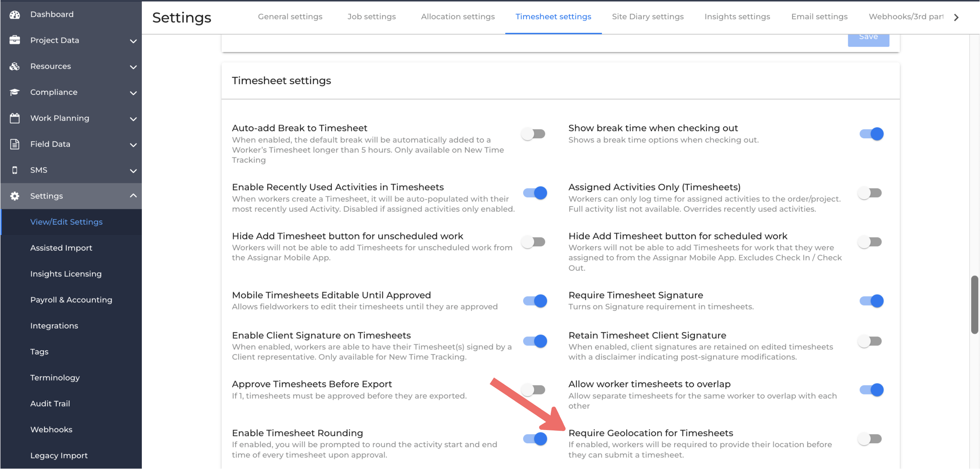Screen dimensions: 980x470
Task: Open Webhooks/3rd party tab
Action: coord(906,17)
